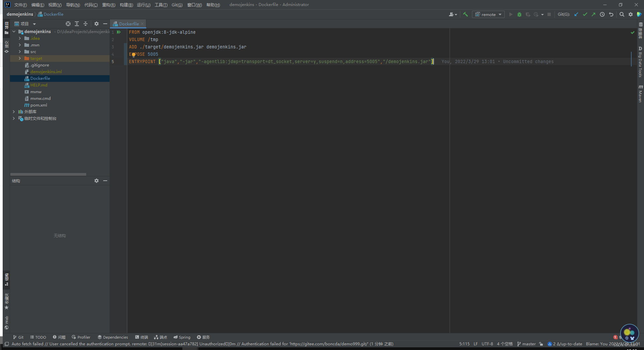This screenshot has height=350, width=644.
Task: Click the Git rollback icon
Action: (611, 14)
